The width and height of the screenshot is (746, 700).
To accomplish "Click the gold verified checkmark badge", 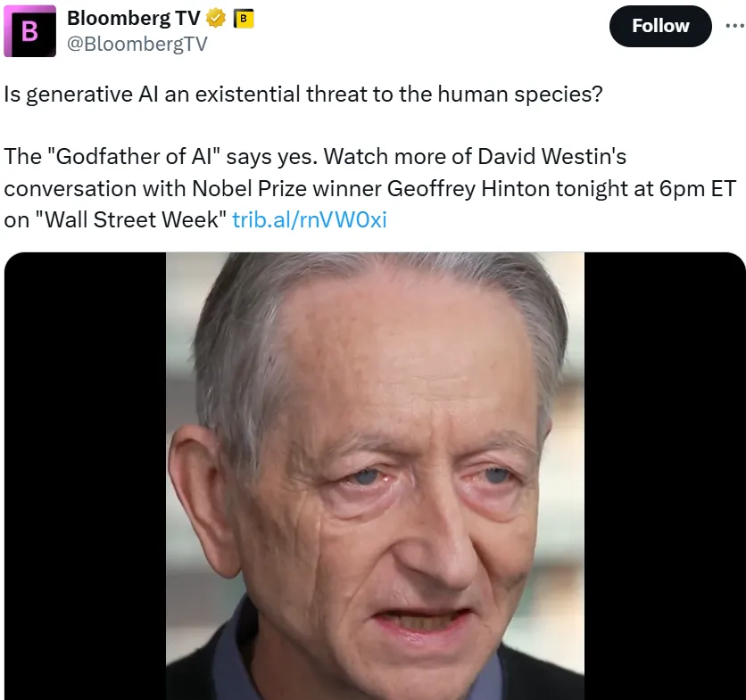I will (x=216, y=19).
